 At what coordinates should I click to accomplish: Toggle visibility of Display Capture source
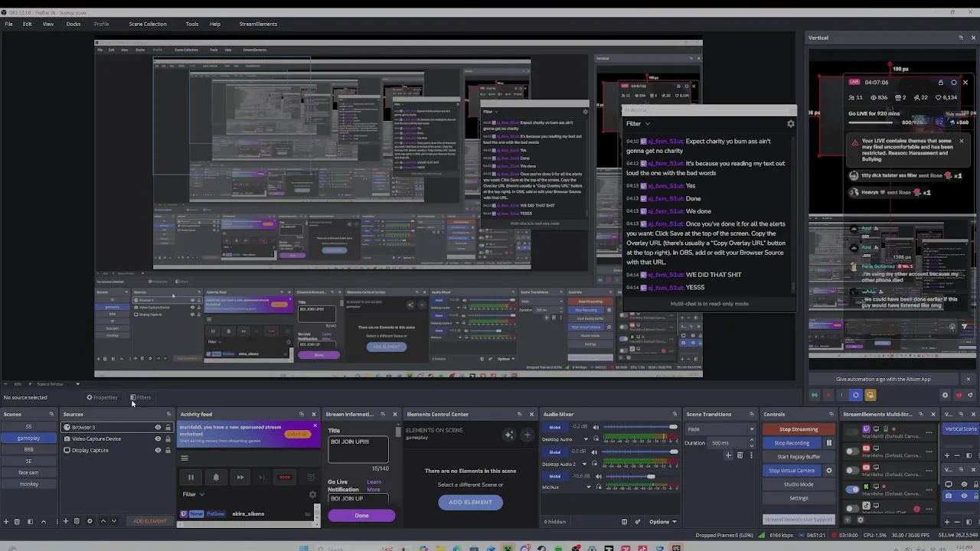(158, 450)
